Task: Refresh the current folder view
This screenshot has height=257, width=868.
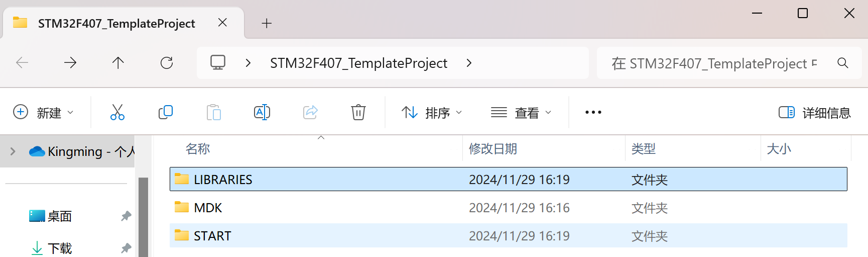Action: [x=167, y=63]
